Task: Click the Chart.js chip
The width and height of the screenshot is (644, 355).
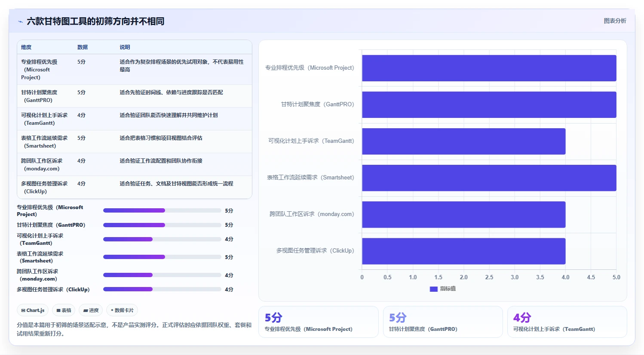Action: pos(33,310)
